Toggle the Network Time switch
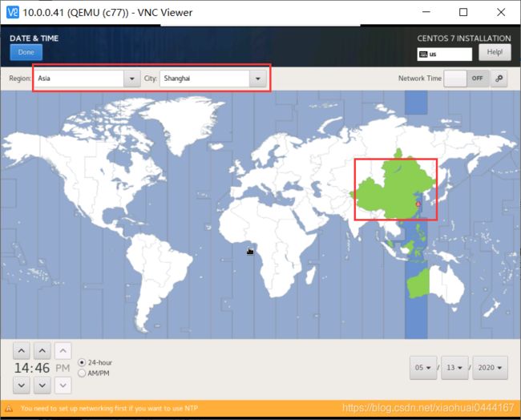Image resolution: width=521 pixels, height=420 pixels. (x=466, y=79)
